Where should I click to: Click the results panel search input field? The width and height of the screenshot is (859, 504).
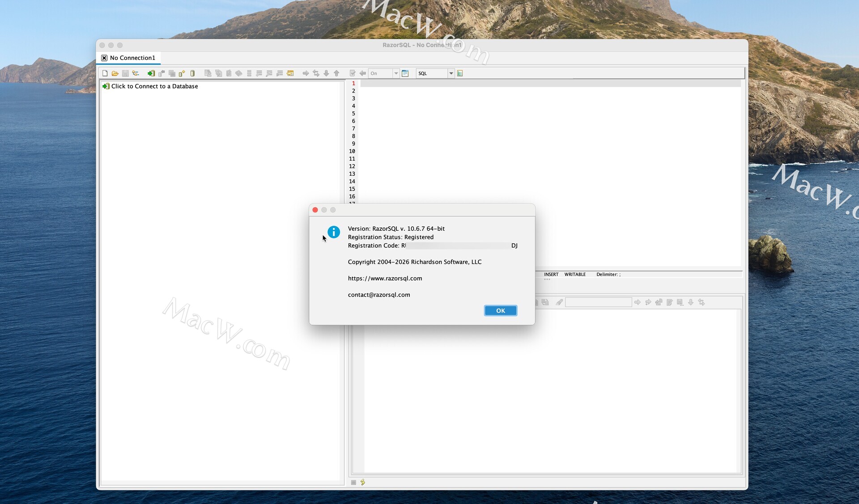[x=598, y=303]
